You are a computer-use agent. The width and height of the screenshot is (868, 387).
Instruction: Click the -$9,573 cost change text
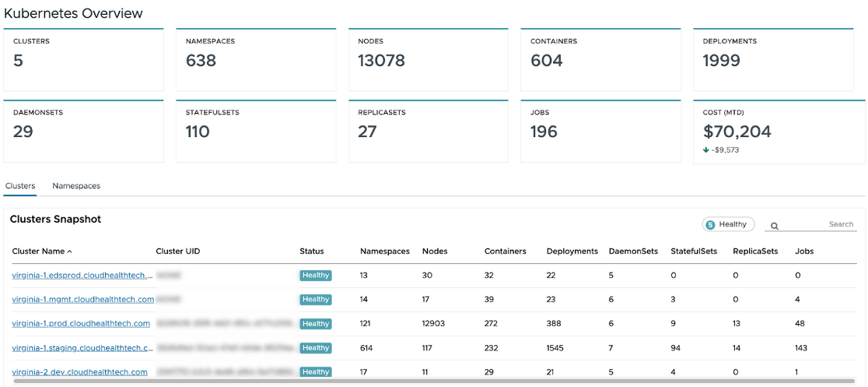725,150
